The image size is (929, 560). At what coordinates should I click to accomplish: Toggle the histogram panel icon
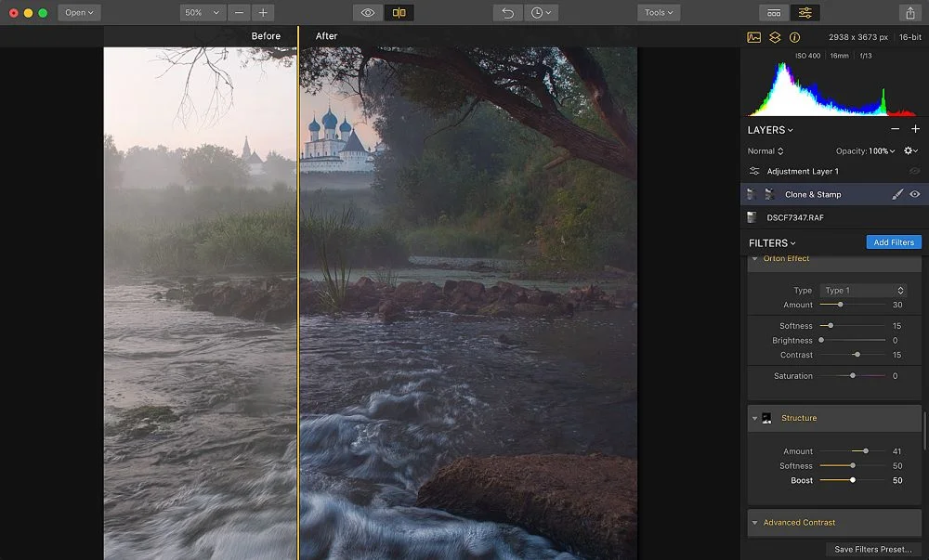753,37
